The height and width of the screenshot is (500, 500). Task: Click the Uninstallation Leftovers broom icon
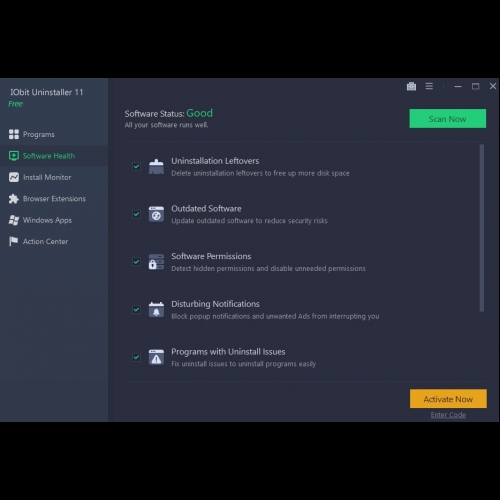(156, 167)
